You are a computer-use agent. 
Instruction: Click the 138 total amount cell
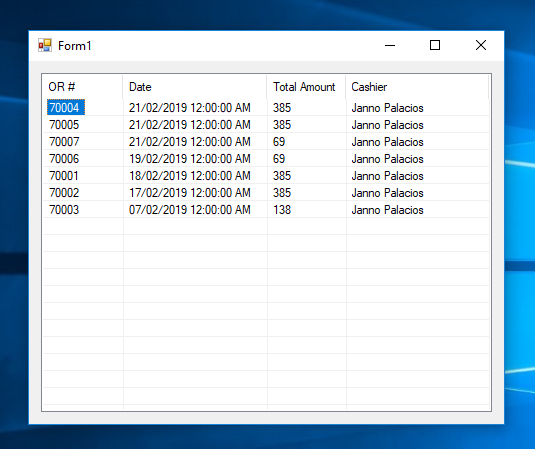282,209
